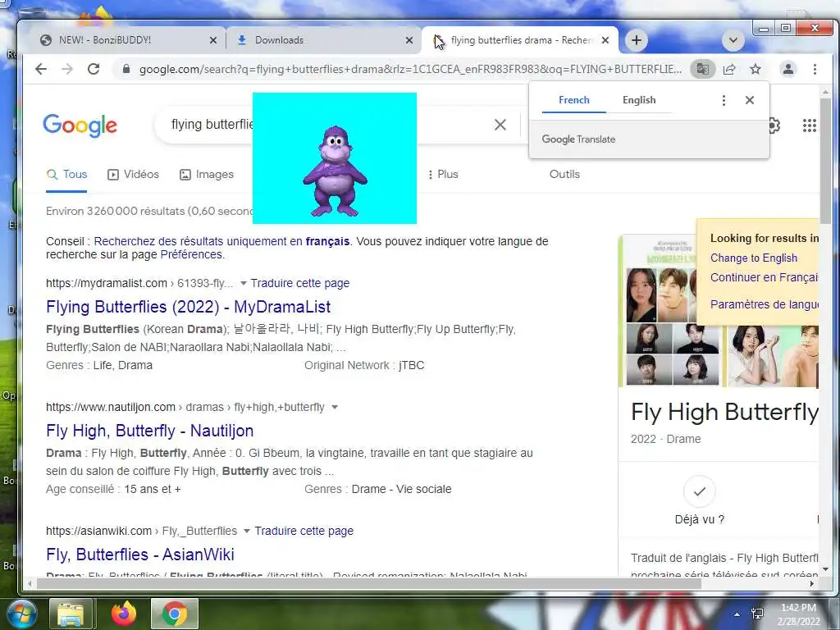Share this page via the share icon
The height and width of the screenshot is (630, 840).
729,69
